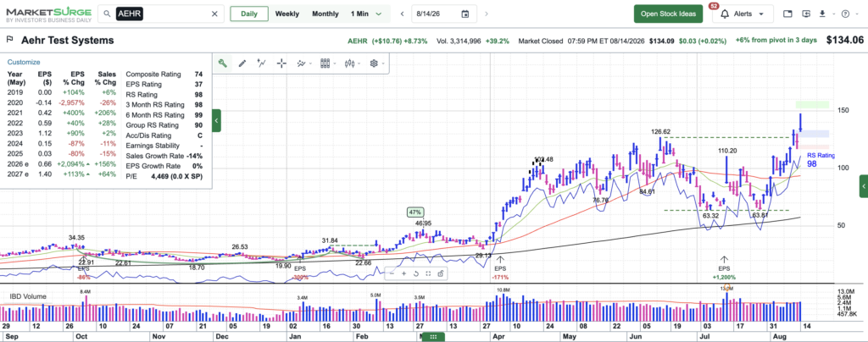
Task: Click the Aehr Test Systems company name
Action: [x=68, y=41]
